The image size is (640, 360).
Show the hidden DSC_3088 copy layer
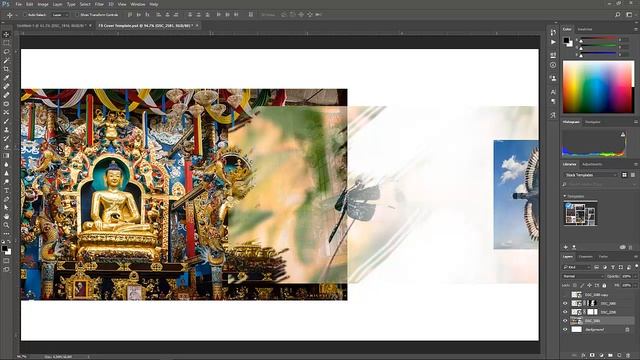click(x=565, y=295)
